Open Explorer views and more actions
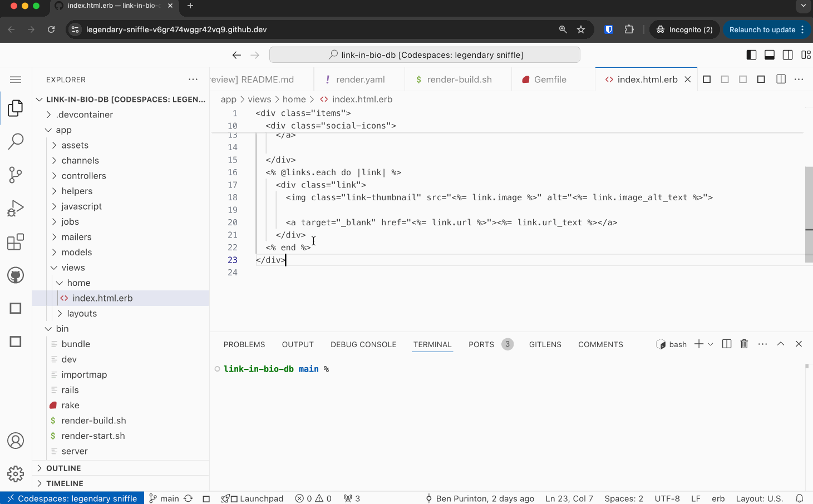 tap(193, 80)
